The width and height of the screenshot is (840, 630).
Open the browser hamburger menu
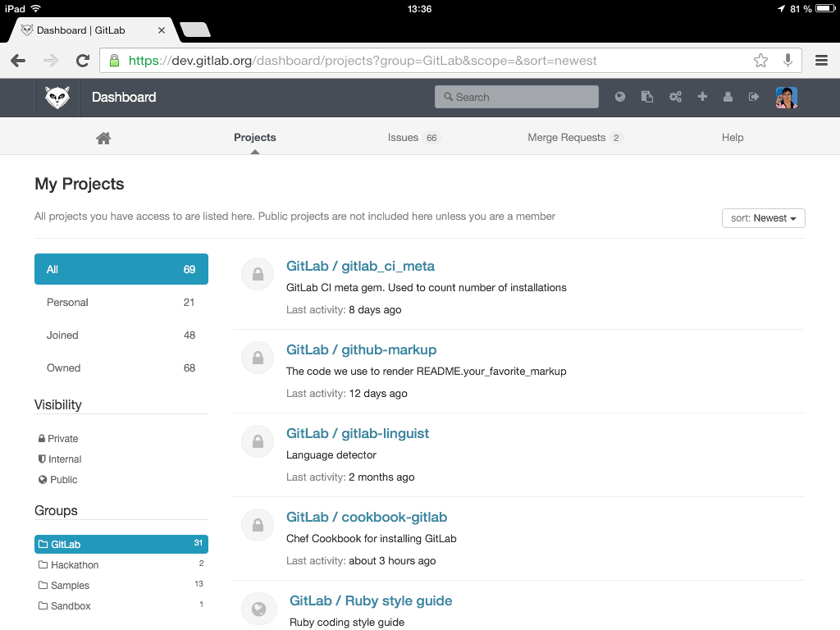[x=820, y=60]
